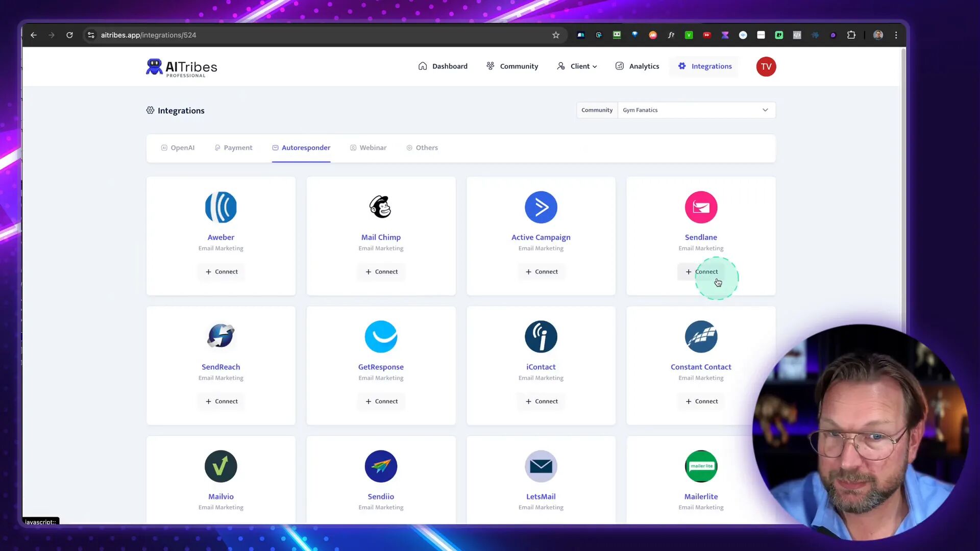Open the TV user avatar menu
The image size is (980, 551).
point(766,67)
